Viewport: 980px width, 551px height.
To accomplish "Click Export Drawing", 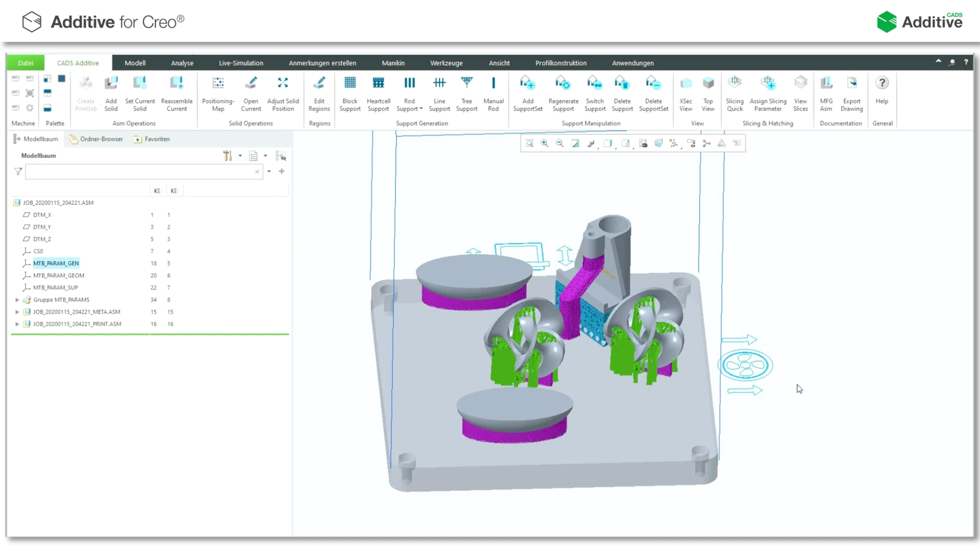I will 851,94.
